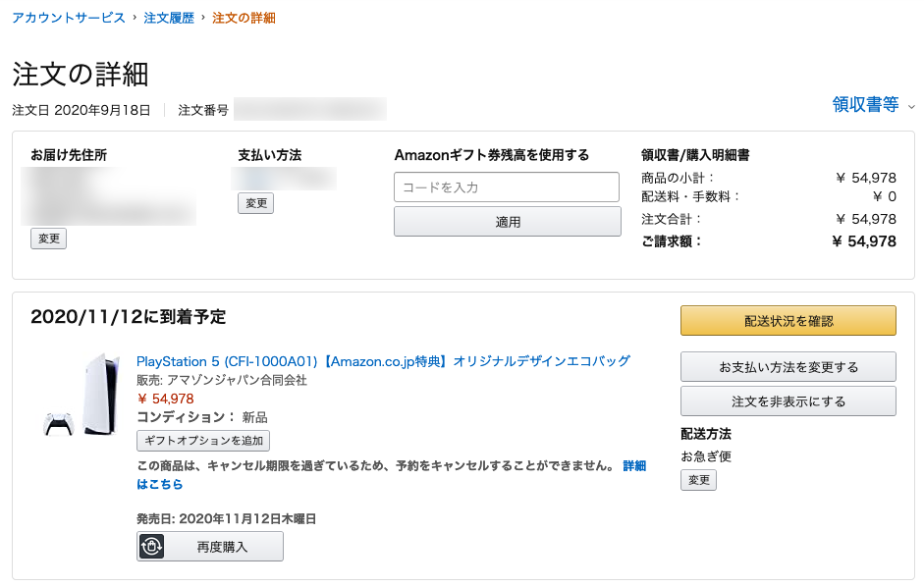
Task: Check delivery status with 配送状況を確認
Action: (788, 321)
